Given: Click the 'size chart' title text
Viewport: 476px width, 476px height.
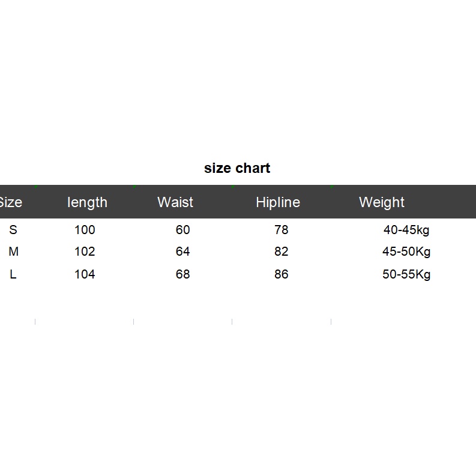Looking at the screenshot, I should tap(236, 168).
